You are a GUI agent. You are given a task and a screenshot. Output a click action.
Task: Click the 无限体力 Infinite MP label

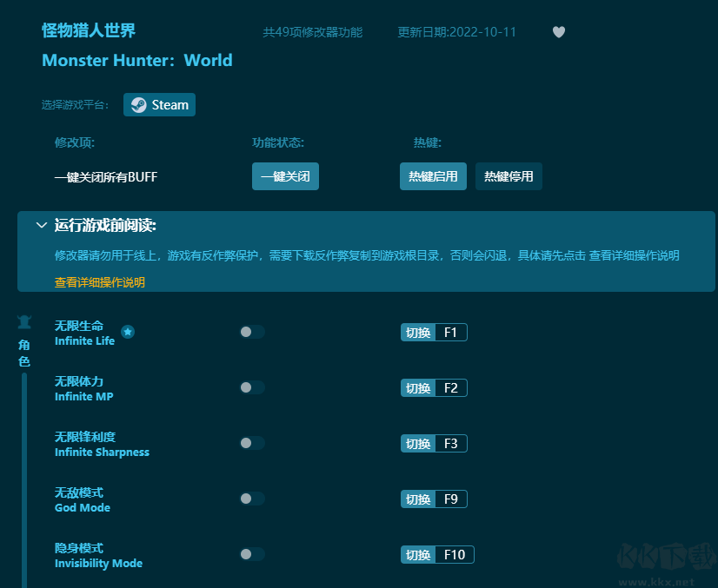click(83, 388)
